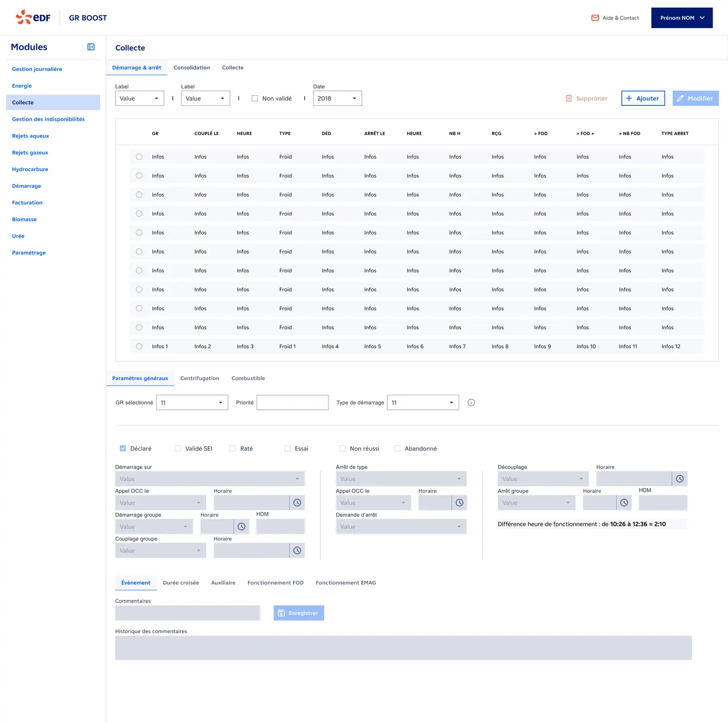Image resolution: width=728 pixels, height=723 pixels.
Task: Expand the Découplage dropdown
Action: 543,479
